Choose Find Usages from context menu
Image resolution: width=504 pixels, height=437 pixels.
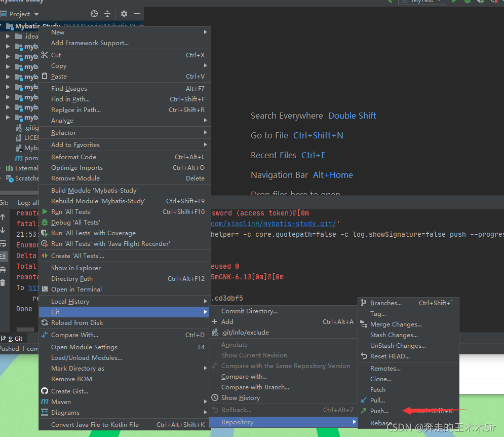click(x=125, y=88)
